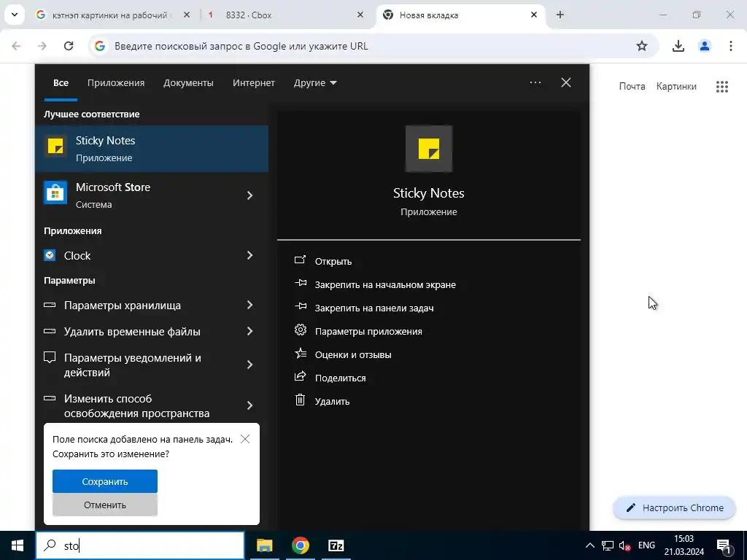Click the large Sticky Notes preview icon
The image size is (747, 560).
pos(429,149)
